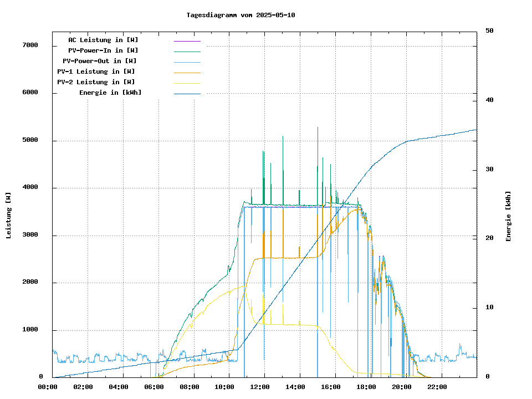The image size is (532, 399).
Task: Click the 7000 power axis tick label
Action: coord(30,45)
